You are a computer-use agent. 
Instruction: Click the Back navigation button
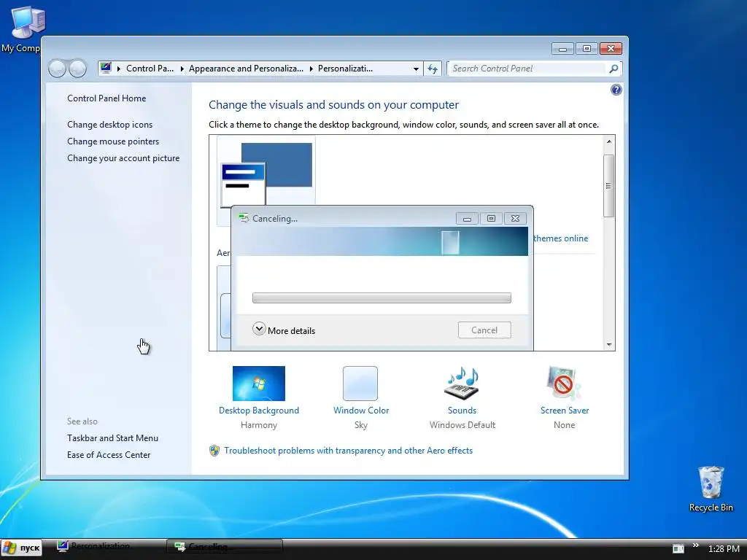pos(57,69)
